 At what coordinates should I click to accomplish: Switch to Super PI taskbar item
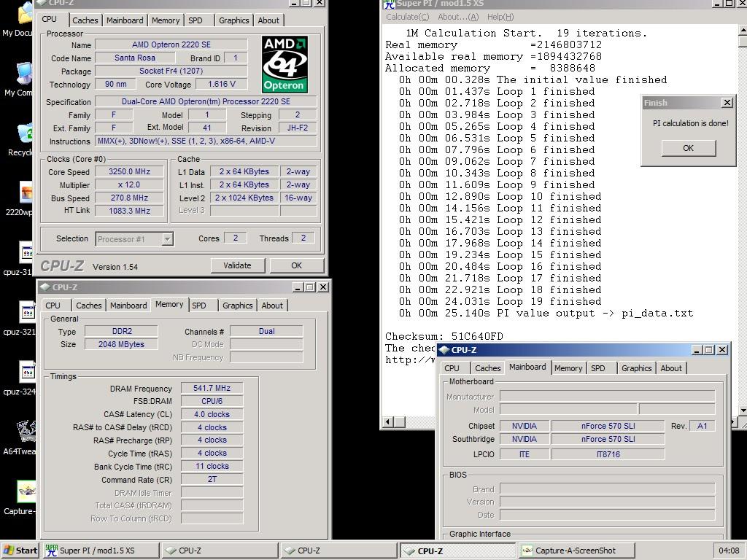pyautogui.click(x=101, y=551)
